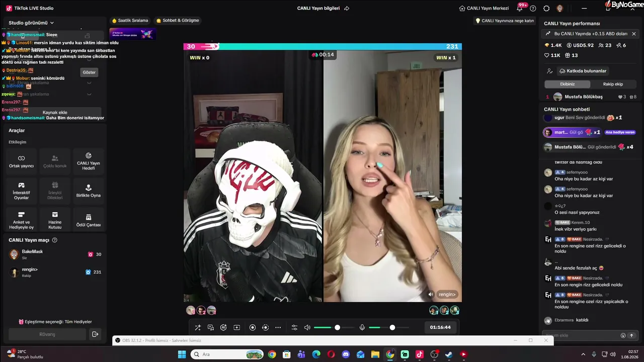Click the audience analytics icon beside Katkıda bulunanlar
This screenshot has height=362, width=644.
pos(549,71)
